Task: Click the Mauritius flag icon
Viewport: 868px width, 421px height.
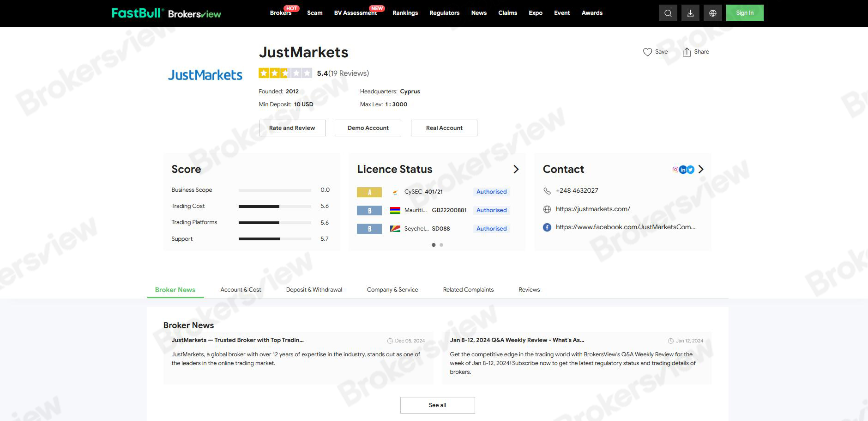Action: 395,210
